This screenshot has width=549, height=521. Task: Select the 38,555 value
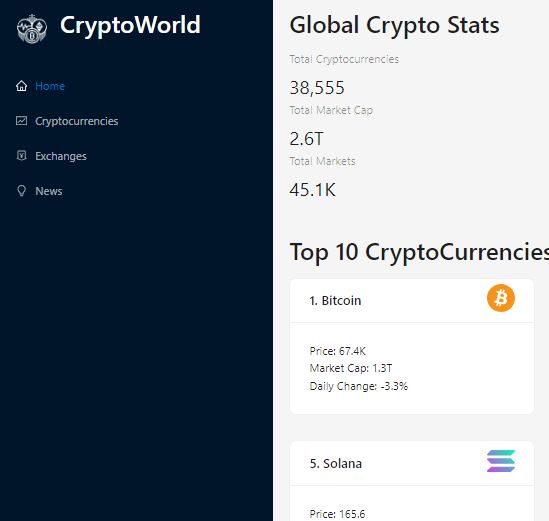[317, 88]
